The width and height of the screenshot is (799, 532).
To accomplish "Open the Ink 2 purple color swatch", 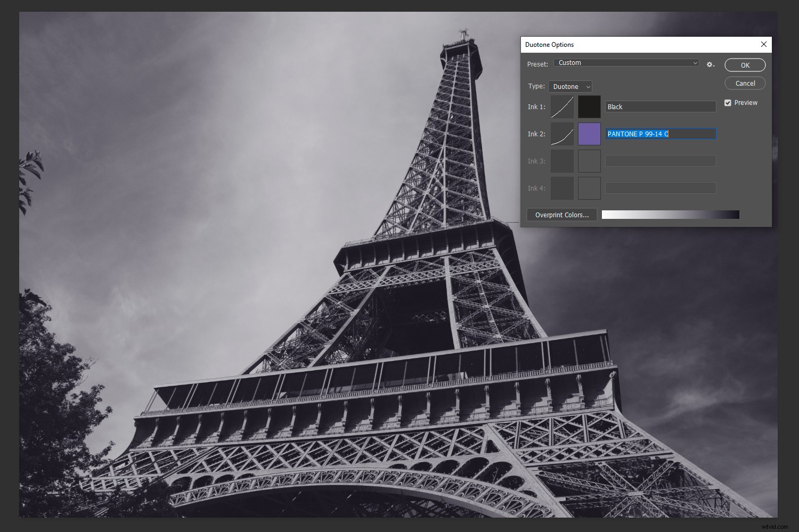I will 589,134.
